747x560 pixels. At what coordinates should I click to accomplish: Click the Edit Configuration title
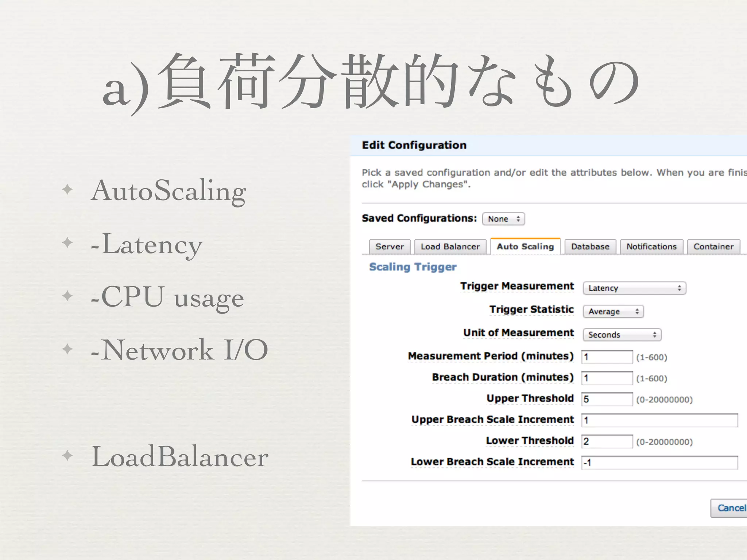point(414,145)
